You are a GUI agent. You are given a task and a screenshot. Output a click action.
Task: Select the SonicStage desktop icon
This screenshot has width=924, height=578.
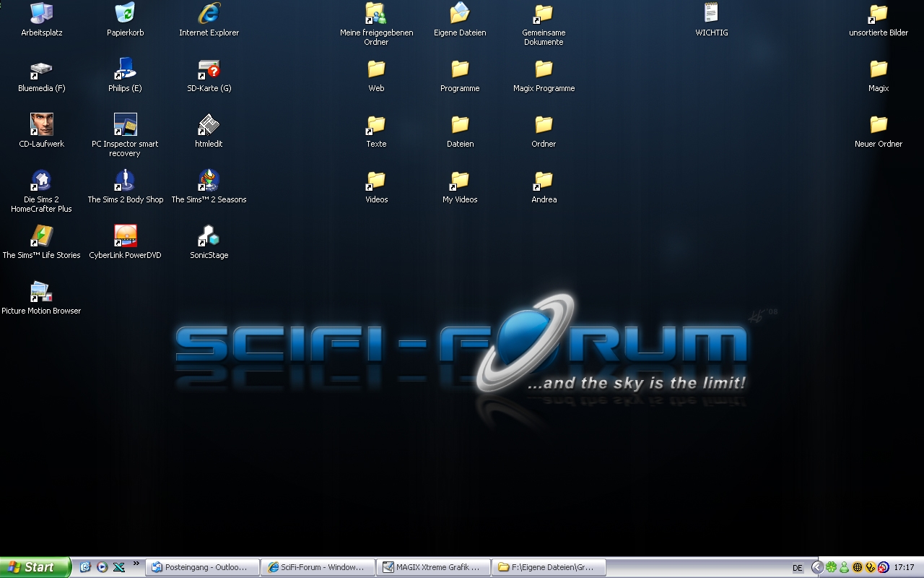(x=209, y=236)
